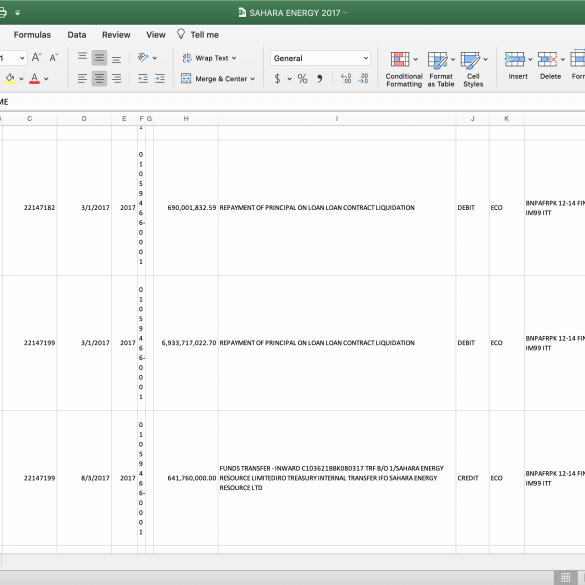Select cell with amount 690,001,832.59
Screen dimensions: 585x585
click(x=186, y=208)
